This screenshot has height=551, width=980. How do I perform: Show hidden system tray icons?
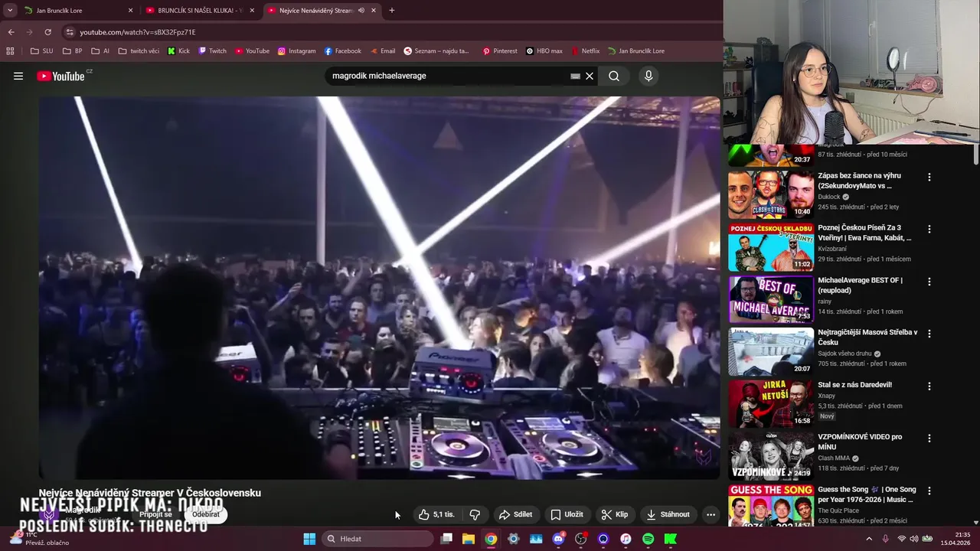869,539
